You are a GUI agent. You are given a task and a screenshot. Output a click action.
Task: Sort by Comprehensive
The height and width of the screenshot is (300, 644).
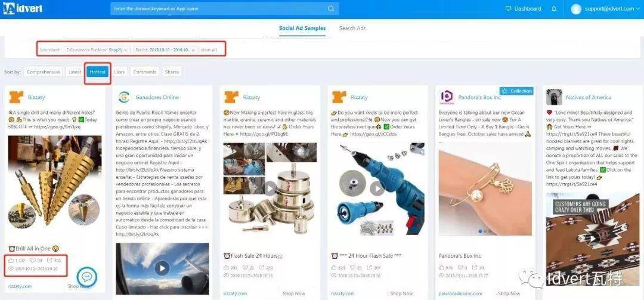[x=43, y=72]
